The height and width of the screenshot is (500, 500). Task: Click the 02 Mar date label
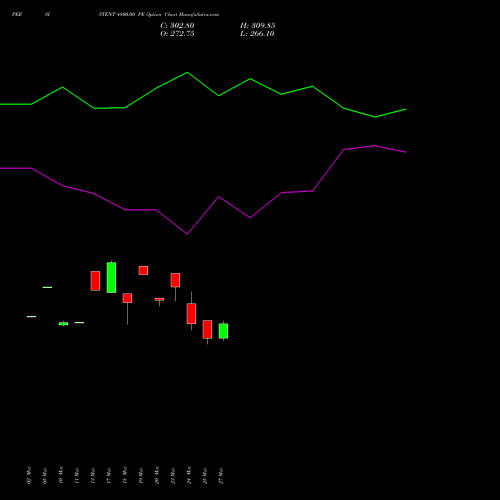click(29, 475)
